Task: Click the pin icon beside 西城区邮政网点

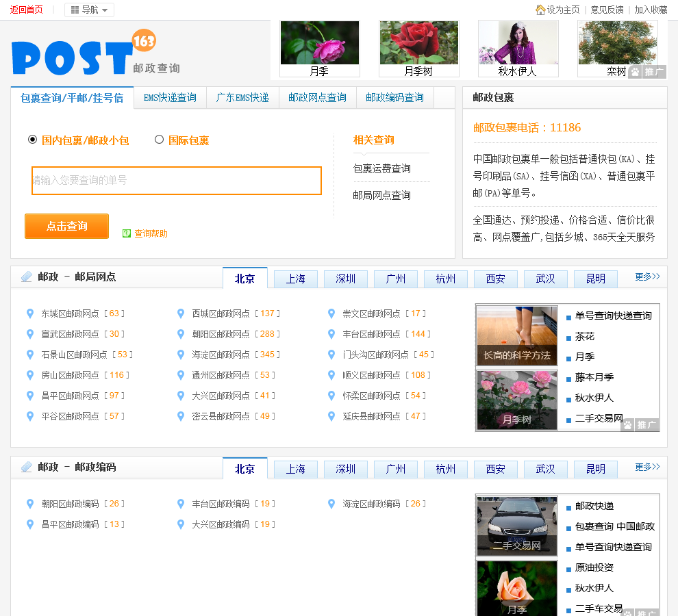Action: (181, 314)
